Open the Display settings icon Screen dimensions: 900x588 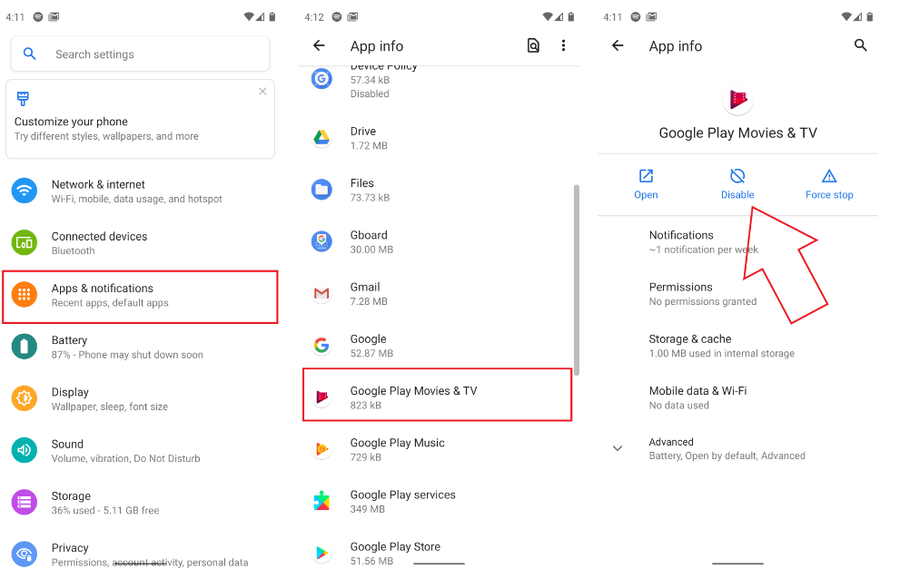[x=25, y=398]
